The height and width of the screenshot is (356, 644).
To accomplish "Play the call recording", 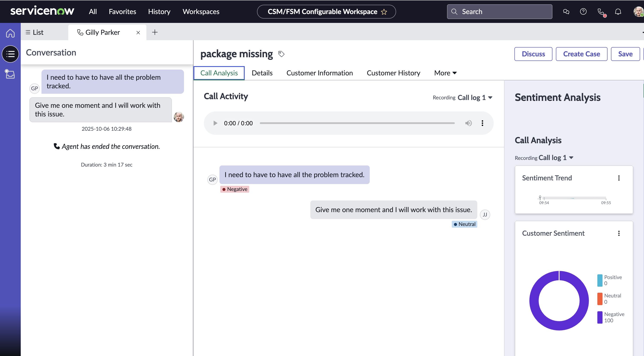I will pyautogui.click(x=215, y=123).
